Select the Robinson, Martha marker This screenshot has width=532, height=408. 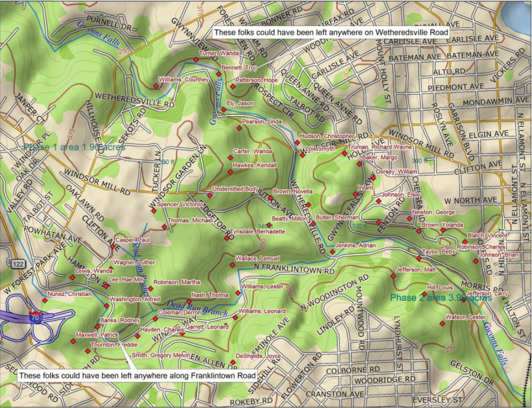pos(151,288)
